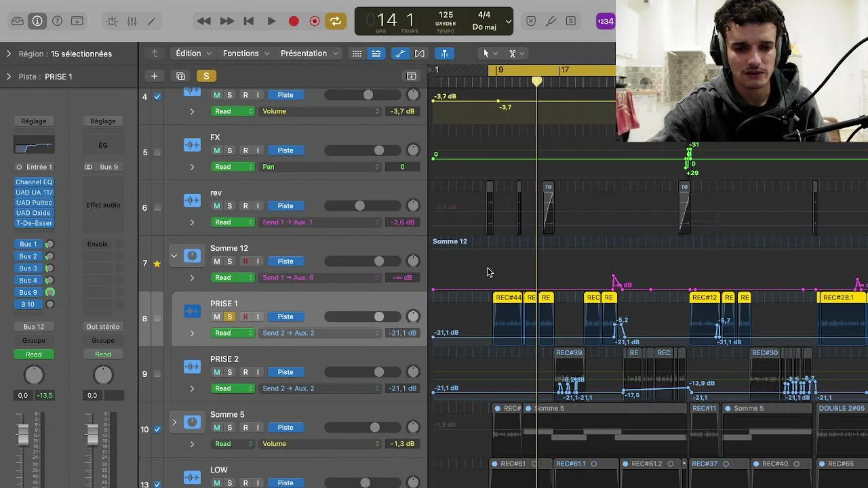Expand the Piste PRISE 1 inspector section
Viewport: 868px width, 488px height.
coord(9,77)
